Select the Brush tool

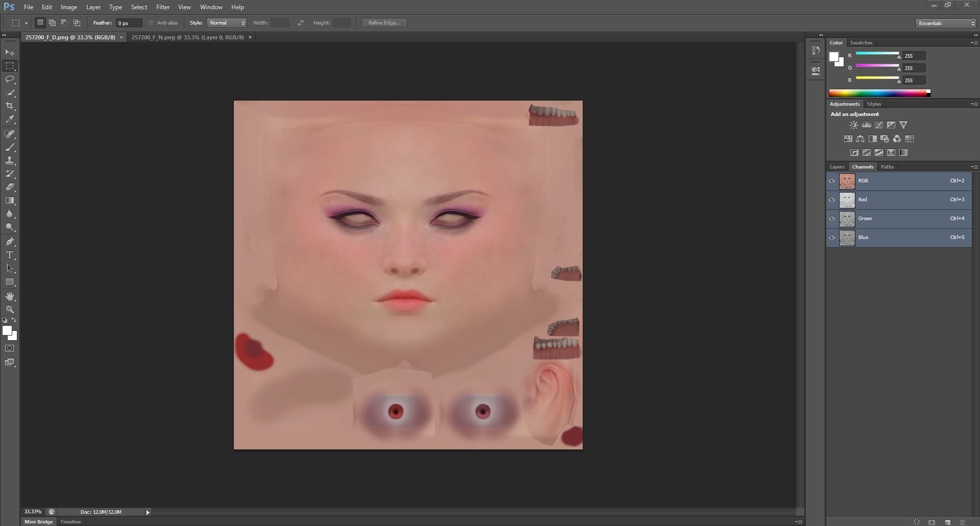click(x=10, y=147)
